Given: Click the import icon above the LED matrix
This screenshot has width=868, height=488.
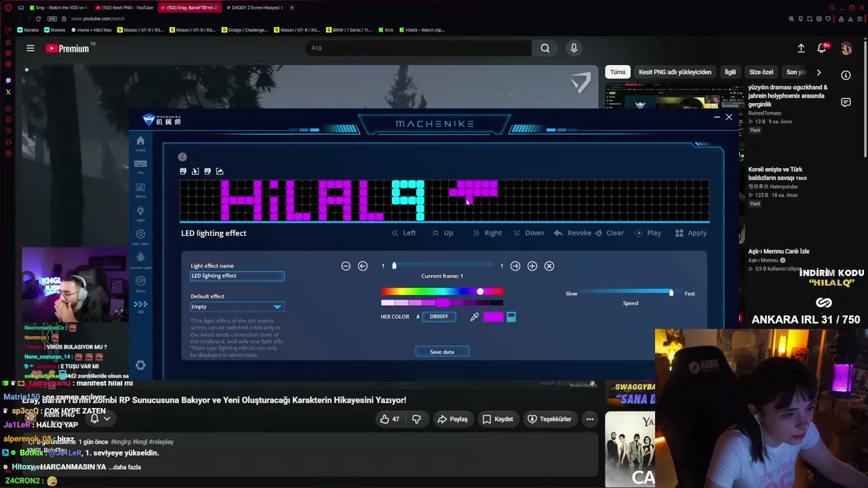Looking at the screenshot, I should pos(195,171).
